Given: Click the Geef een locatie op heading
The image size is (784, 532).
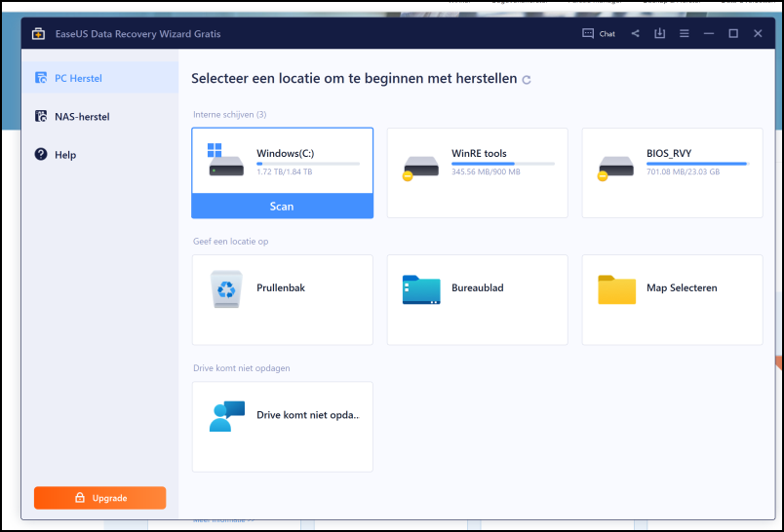Looking at the screenshot, I should tap(230, 242).
